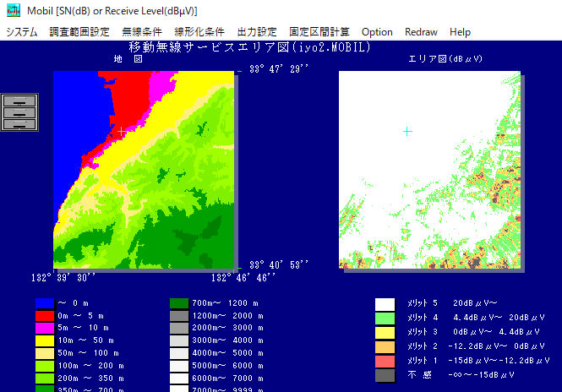Open the Option menu
Viewport: 562px width, 392px height.
point(377,32)
